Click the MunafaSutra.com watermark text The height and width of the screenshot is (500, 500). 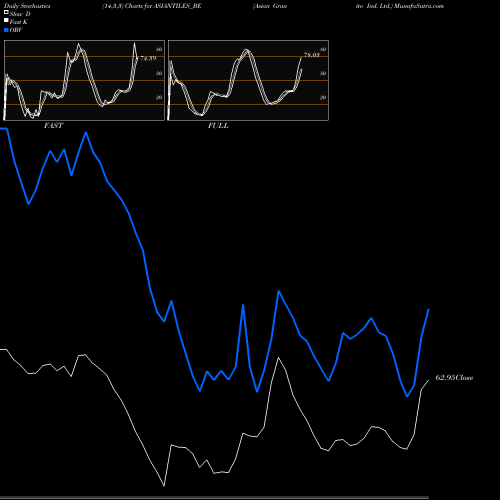(419, 6)
